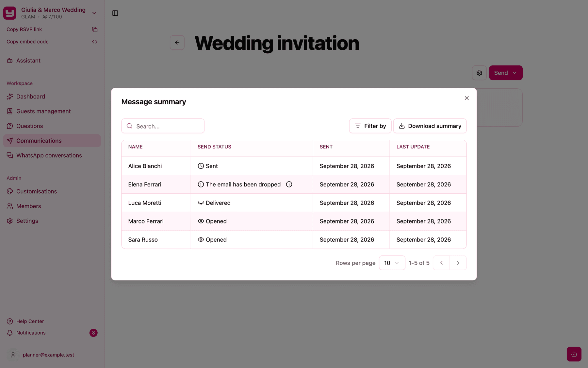Click Luca Moretti in the table

(145, 203)
